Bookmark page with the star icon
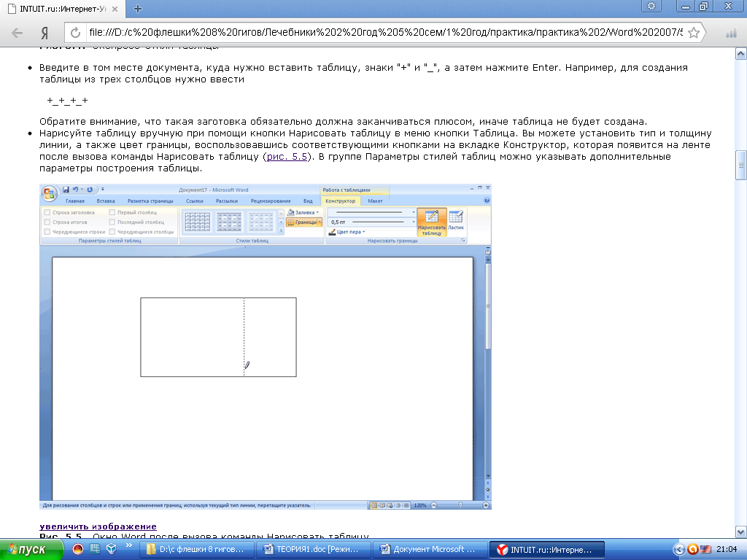The height and width of the screenshot is (560, 747). pos(694,33)
